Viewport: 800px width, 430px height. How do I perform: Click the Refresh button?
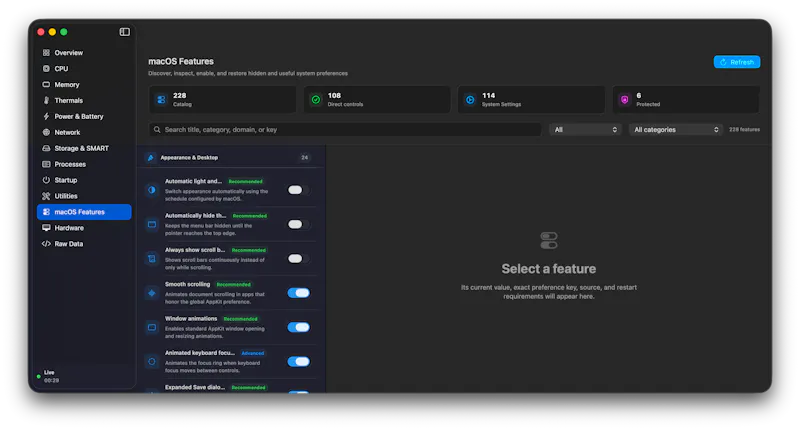point(737,62)
